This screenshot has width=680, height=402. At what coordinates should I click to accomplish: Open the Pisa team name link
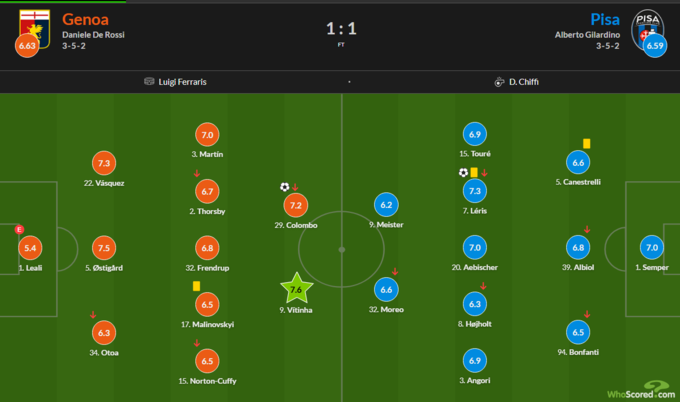603,19
